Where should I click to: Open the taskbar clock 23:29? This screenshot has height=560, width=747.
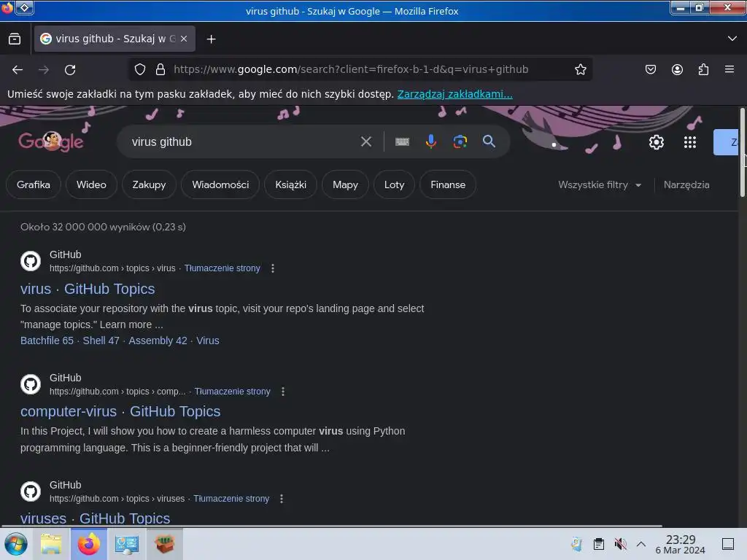click(x=681, y=544)
